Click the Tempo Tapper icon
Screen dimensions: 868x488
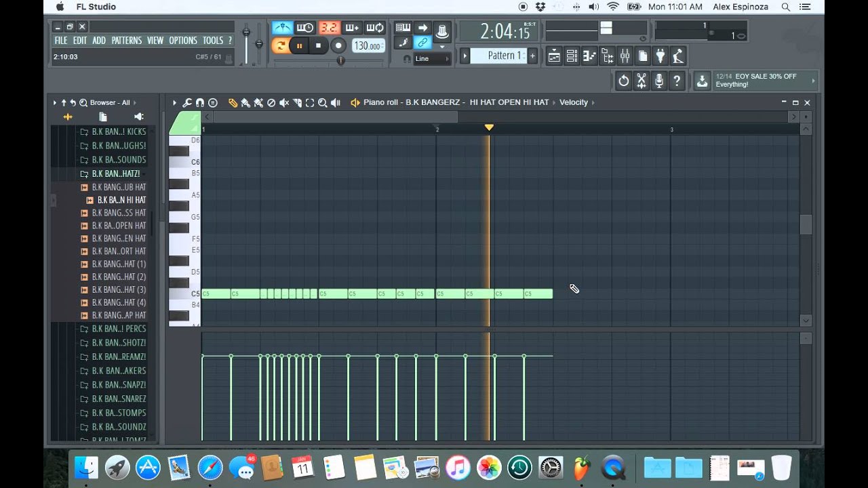(x=677, y=56)
